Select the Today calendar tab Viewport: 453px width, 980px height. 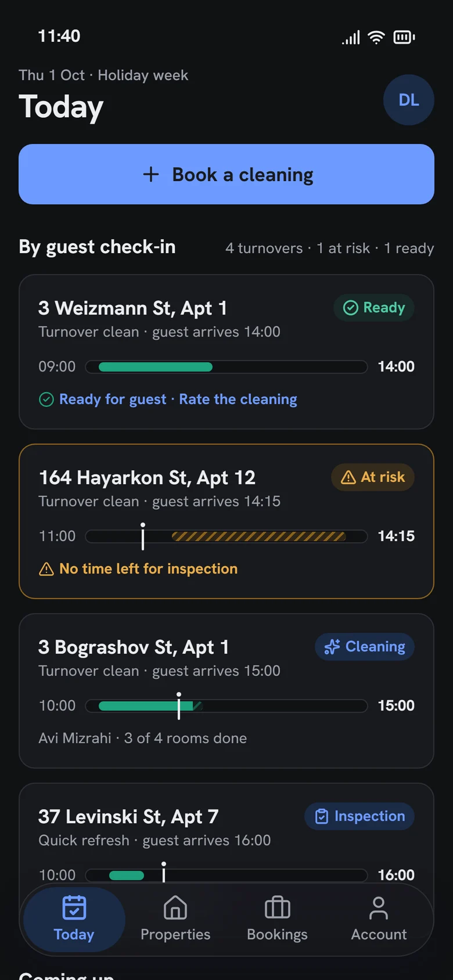[74, 919]
